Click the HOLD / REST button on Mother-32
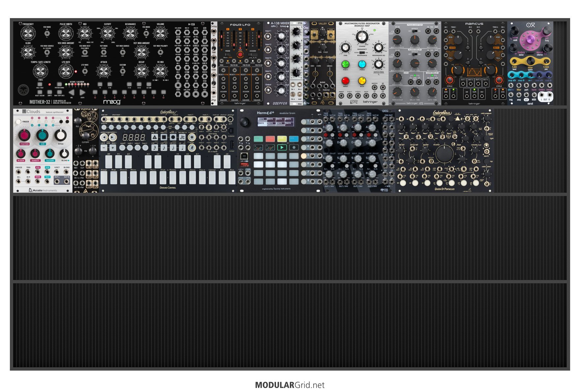580x392 pixels. [40, 84]
